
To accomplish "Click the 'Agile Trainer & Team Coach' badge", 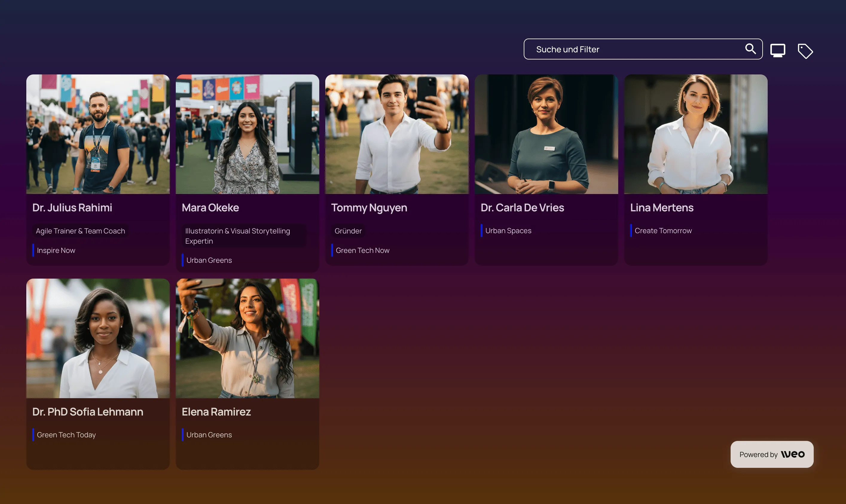I will coord(80,231).
